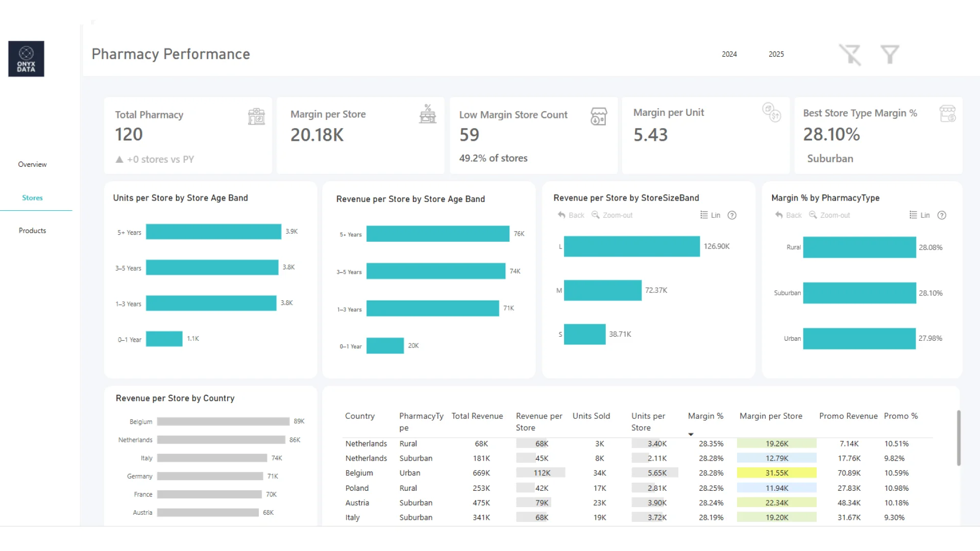Click the Margin per Unit coins icon
980x551 pixels.
(x=771, y=112)
